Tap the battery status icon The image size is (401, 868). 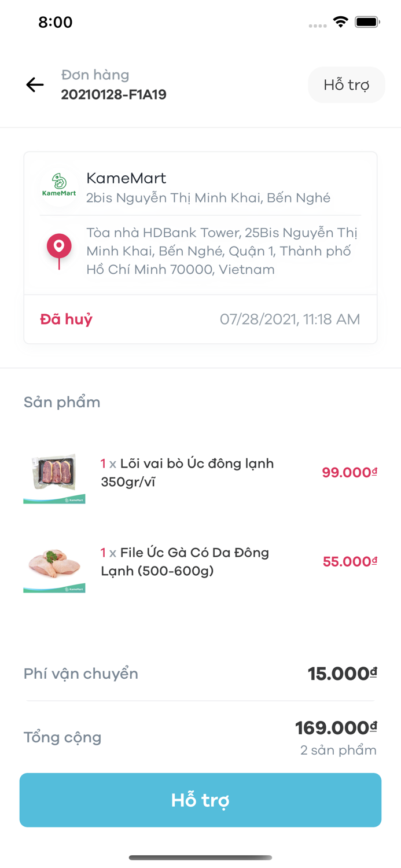pos(367,22)
